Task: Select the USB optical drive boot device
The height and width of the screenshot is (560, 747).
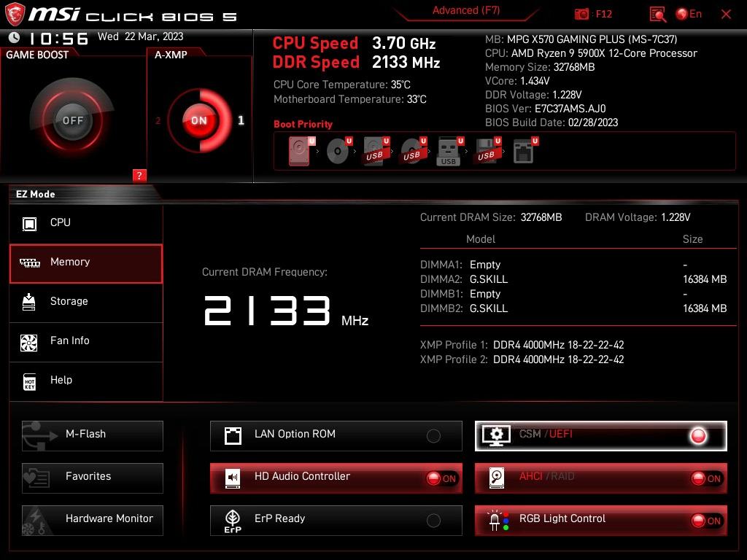Action: (x=414, y=152)
